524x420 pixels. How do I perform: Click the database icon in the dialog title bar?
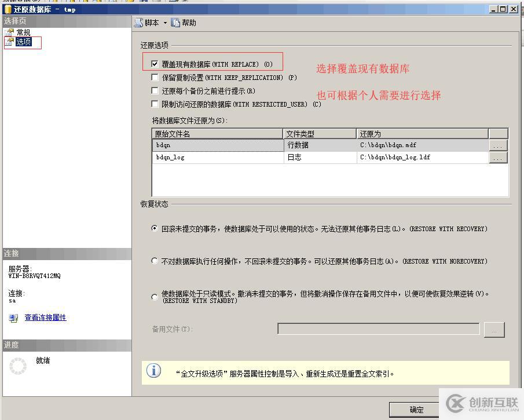(x=7, y=9)
